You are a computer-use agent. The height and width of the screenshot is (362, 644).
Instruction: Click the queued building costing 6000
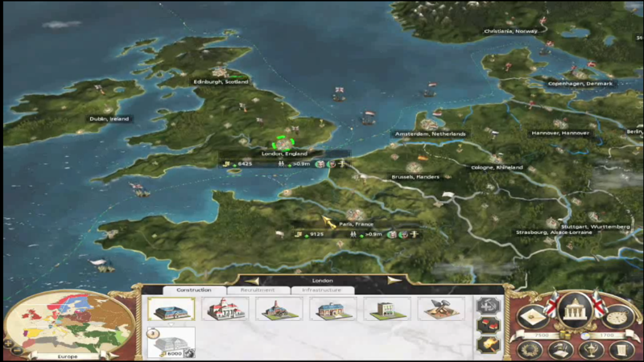171,342
